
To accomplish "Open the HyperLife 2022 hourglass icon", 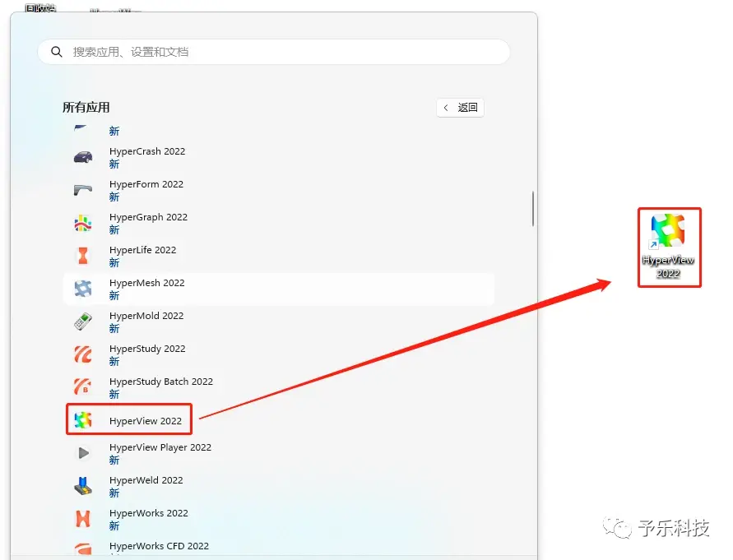I will click(83, 257).
